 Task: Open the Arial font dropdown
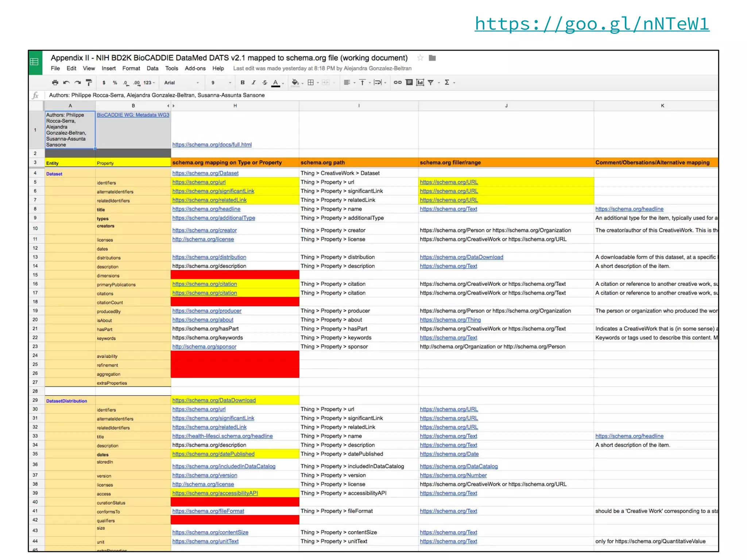click(x=181, y=83)
